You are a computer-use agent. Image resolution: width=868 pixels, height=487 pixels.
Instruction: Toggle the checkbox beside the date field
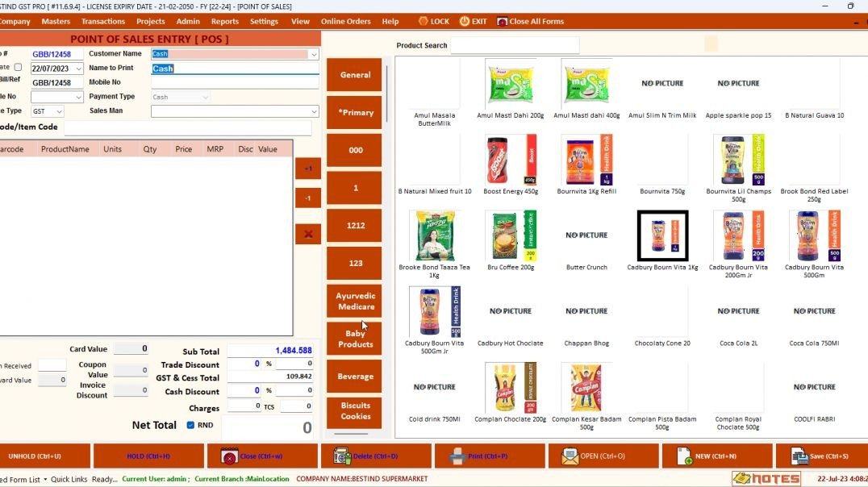18,68
